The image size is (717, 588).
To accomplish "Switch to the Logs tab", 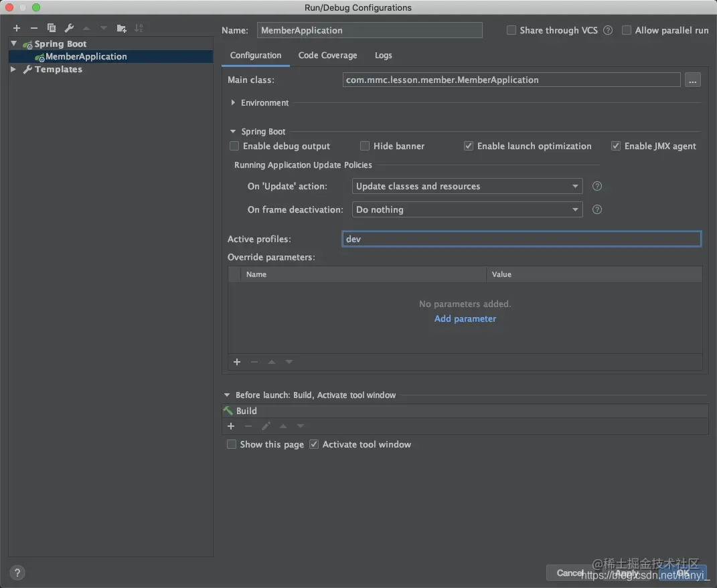I will (383, 56).
